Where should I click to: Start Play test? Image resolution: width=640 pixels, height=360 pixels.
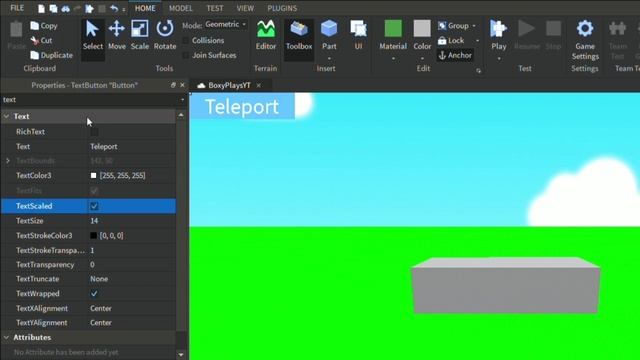click(498, 35)
